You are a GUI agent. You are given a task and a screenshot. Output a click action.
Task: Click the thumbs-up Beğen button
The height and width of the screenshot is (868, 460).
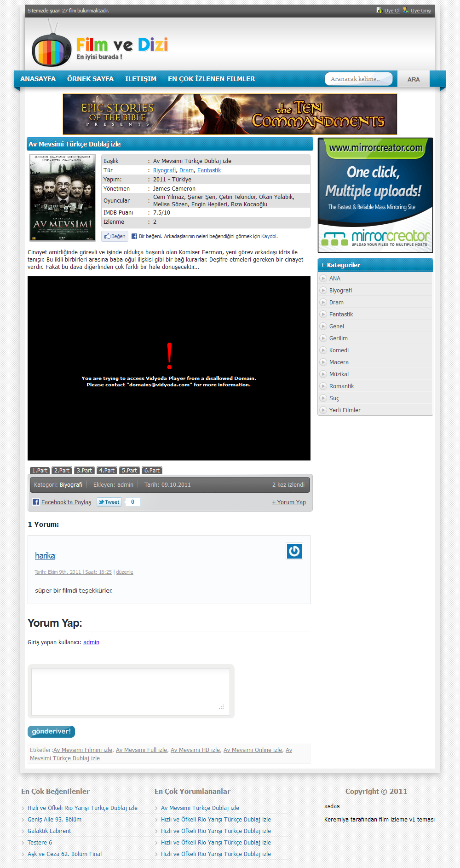(x=115, y=236)
